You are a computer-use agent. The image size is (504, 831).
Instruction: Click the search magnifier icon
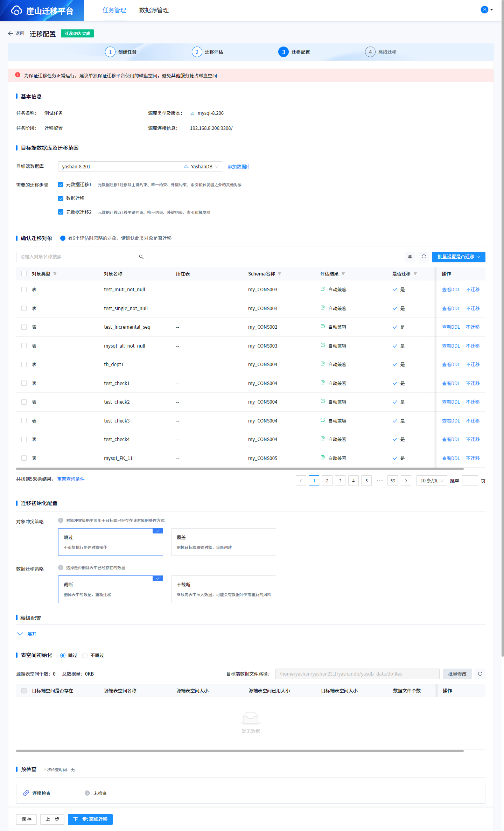click(141, 257)
